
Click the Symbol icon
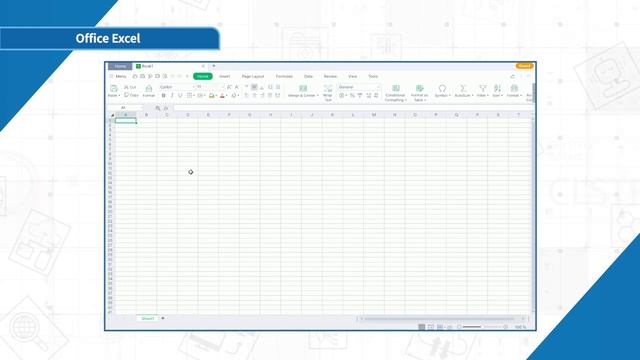tap(442, 88)
